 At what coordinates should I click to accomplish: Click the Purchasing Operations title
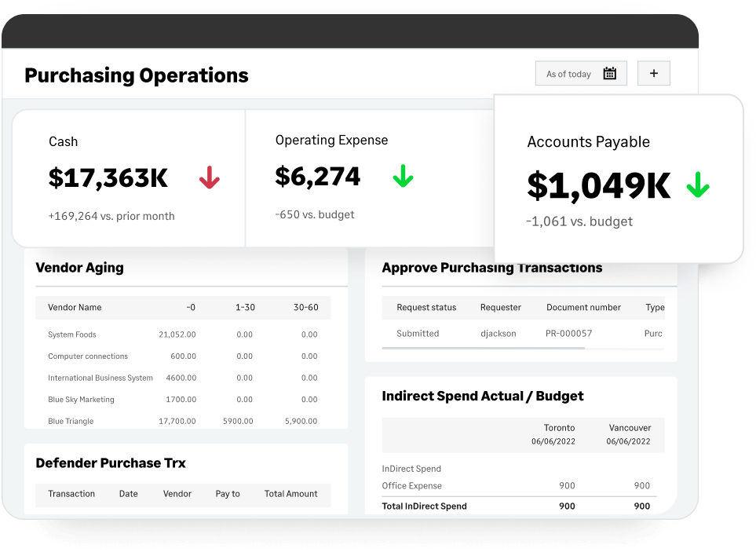137,75
